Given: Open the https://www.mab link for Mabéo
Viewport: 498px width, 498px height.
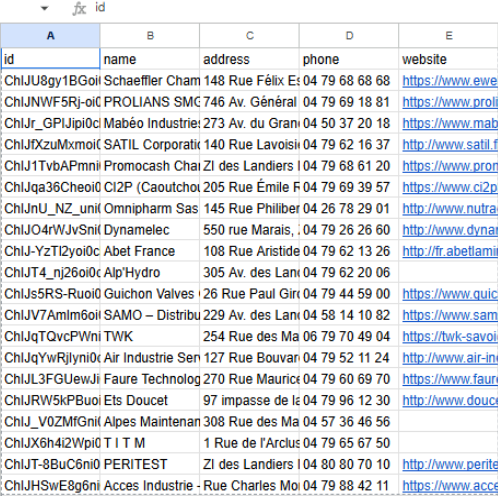Looking at the screenshot, I should pos(450,123).
